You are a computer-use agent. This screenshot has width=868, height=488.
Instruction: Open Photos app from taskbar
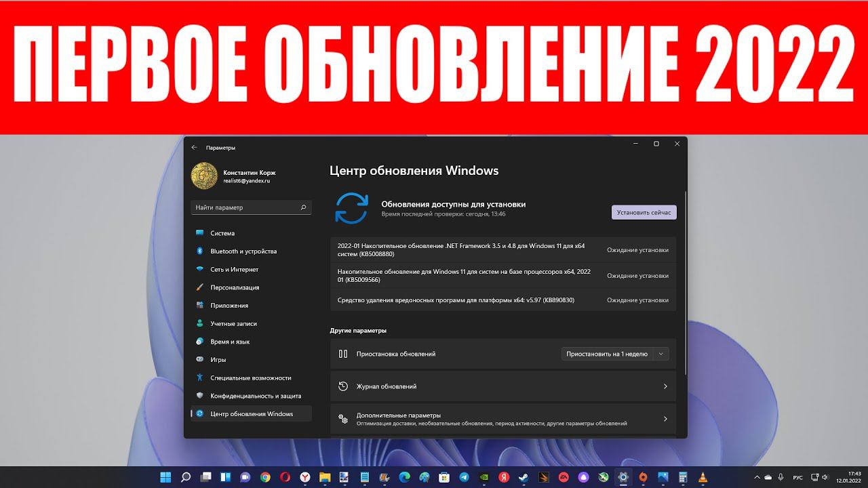click(663, 476)
